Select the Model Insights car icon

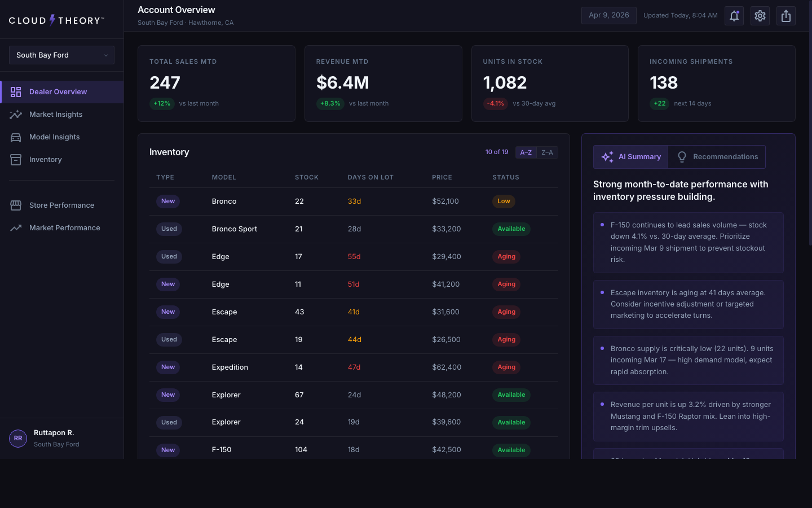(x=16, y=137)
